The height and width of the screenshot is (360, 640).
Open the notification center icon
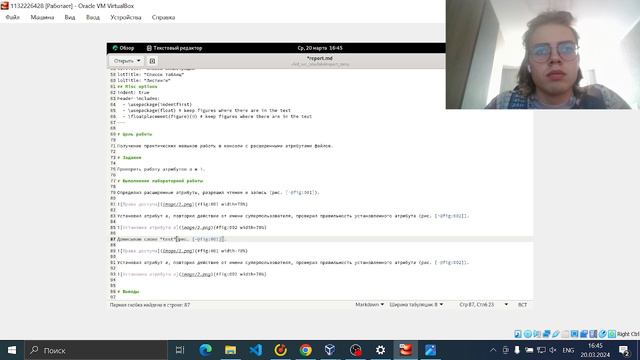pos(624,350)
